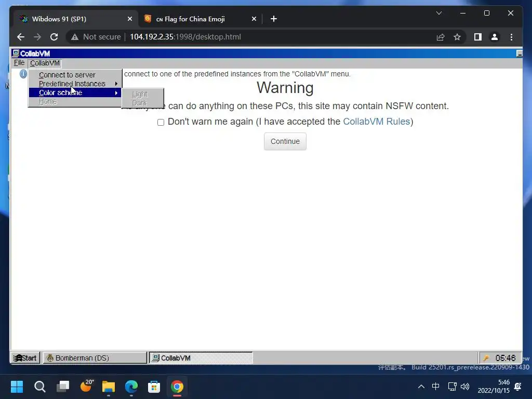
Task: Open the Chrome three-dot menu
Action: point(512,37)
